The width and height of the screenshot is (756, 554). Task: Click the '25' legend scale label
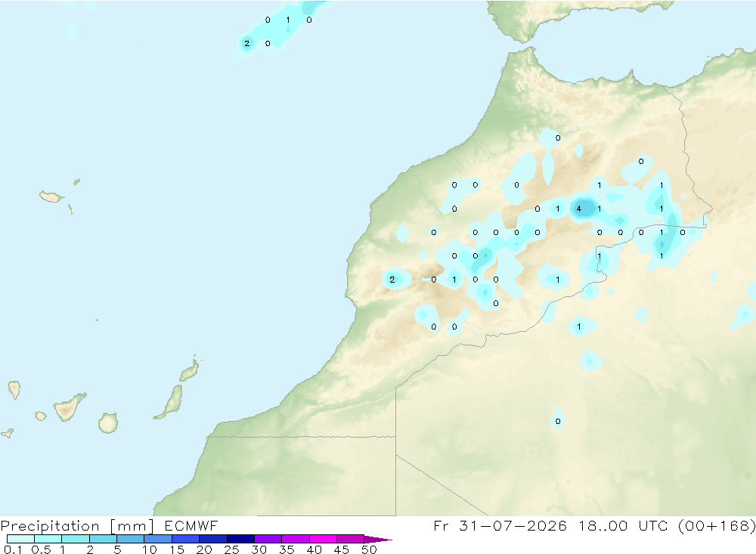231,549
